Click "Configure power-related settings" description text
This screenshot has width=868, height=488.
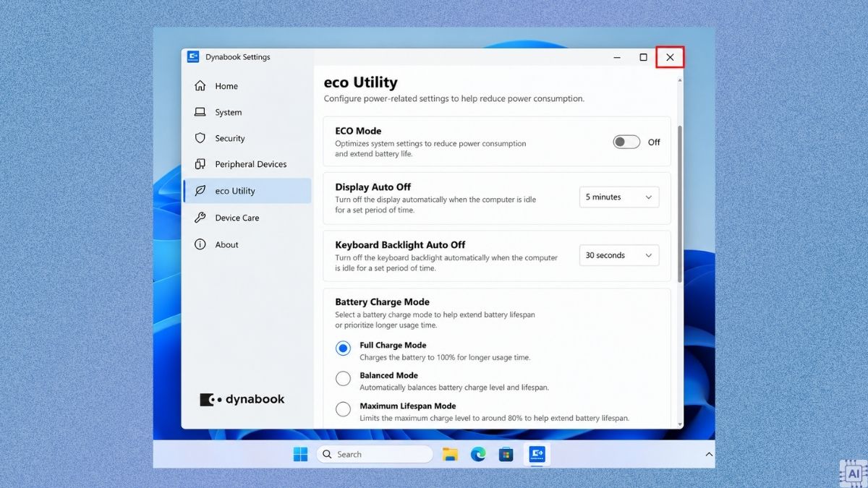[454, 98]
